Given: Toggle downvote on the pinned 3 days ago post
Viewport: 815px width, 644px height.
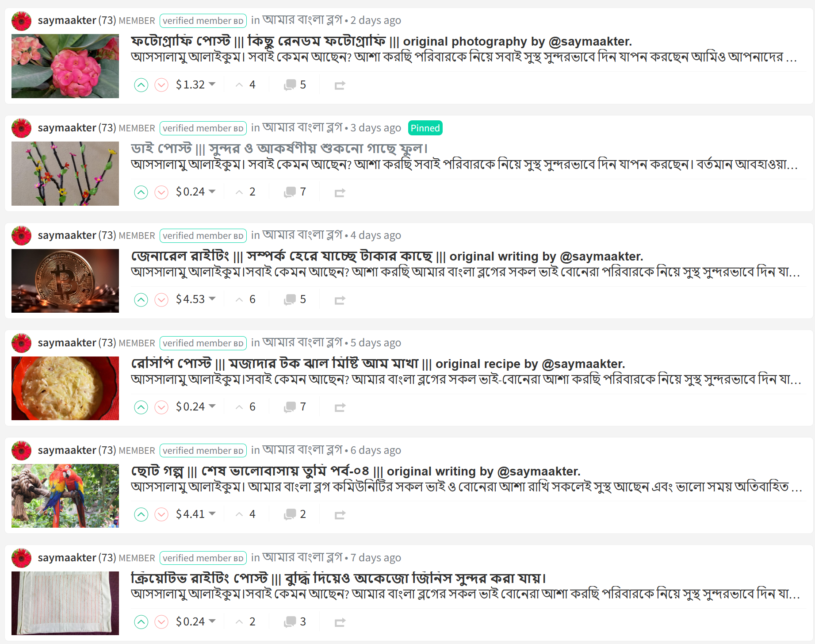Looking at the screenshot, I should [161, 192].
